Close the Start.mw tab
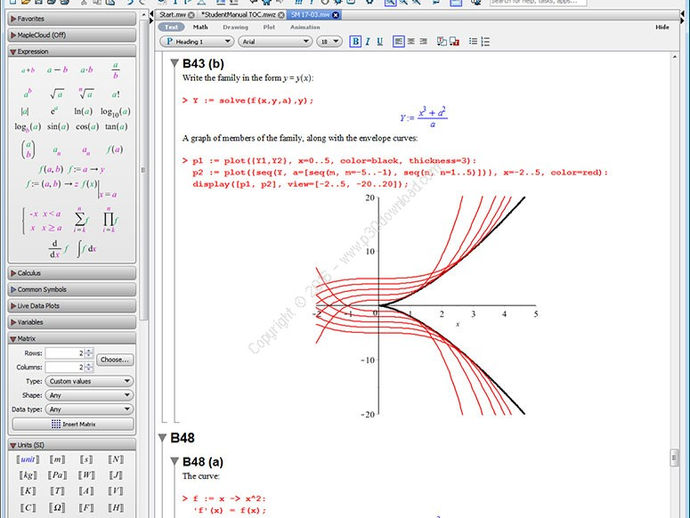This screenshot has height=518, width=690. coord(191,15)
